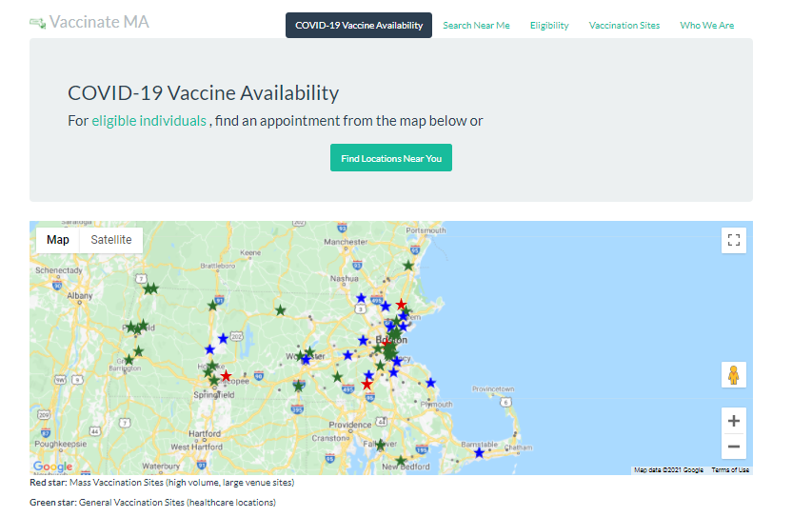Image resolution: width=812 pixels, height=517 pixels.
Task: Zoom in on the map
Action: [x=733, y=421]
